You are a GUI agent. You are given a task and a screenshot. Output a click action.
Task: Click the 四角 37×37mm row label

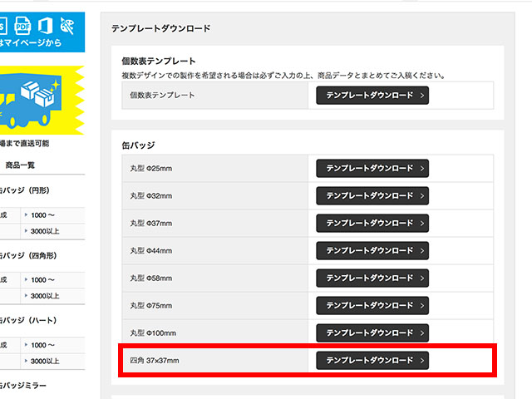(155, 361)
